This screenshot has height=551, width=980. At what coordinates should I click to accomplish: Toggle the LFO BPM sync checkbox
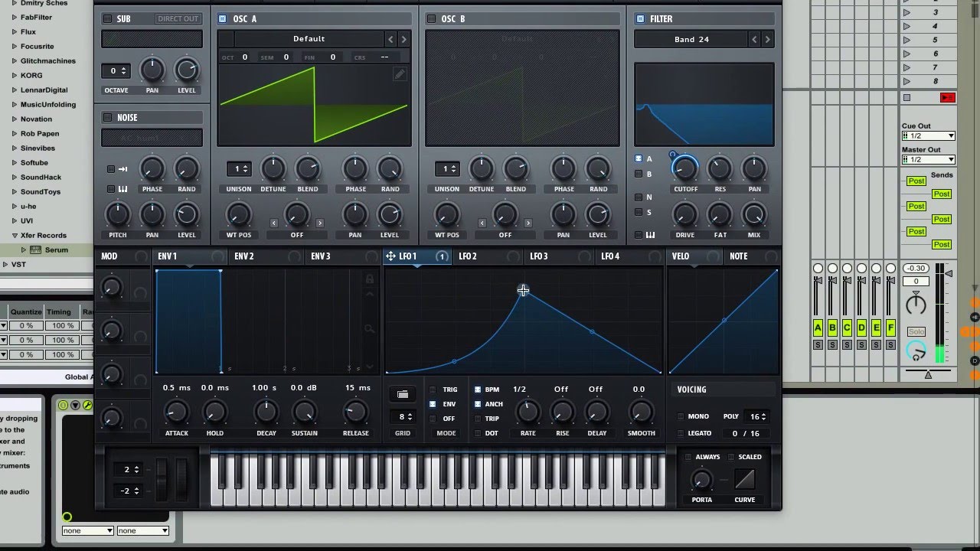pos(478,390)
